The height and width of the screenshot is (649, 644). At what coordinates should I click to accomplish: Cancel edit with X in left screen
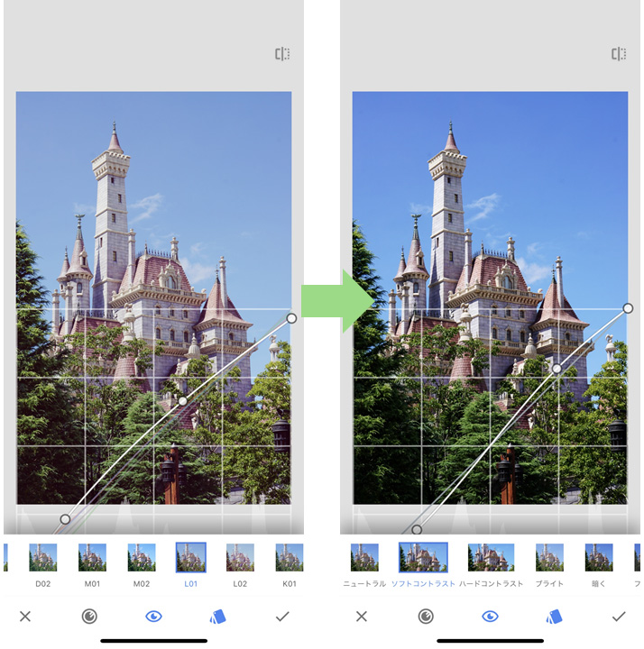(x=25, y=617)
